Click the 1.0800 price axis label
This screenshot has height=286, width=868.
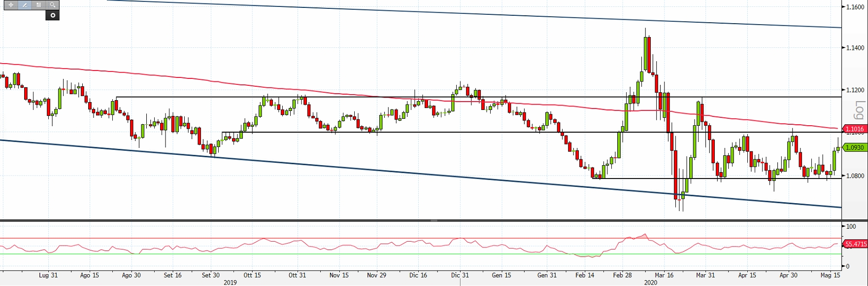[854, 176]
